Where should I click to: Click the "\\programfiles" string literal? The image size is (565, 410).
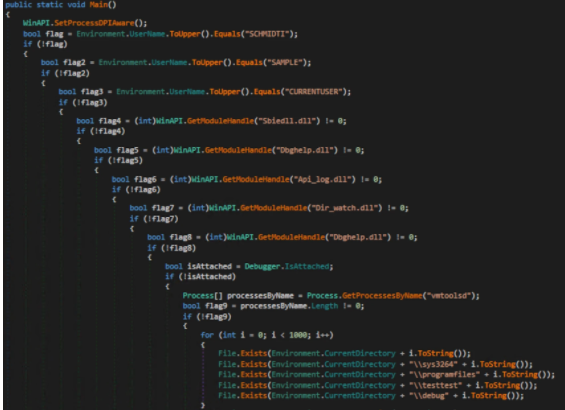pos(444,375)
